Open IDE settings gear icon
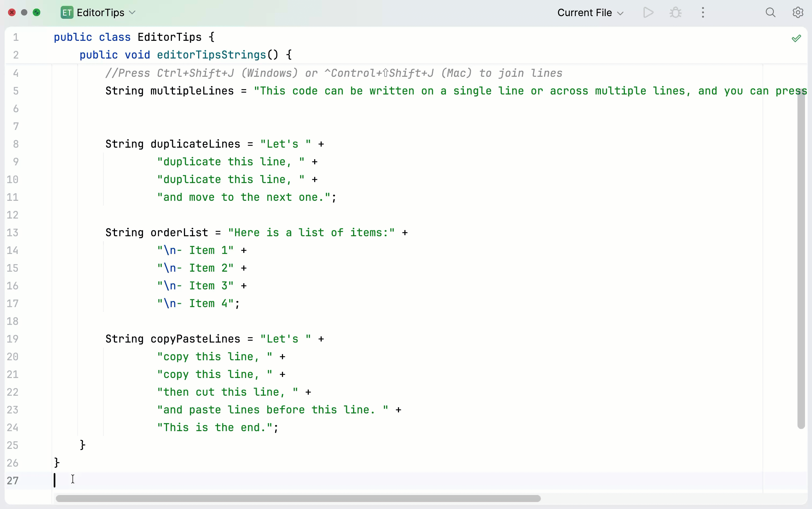This screenshot has width=812, height=509. coord(798,13)
